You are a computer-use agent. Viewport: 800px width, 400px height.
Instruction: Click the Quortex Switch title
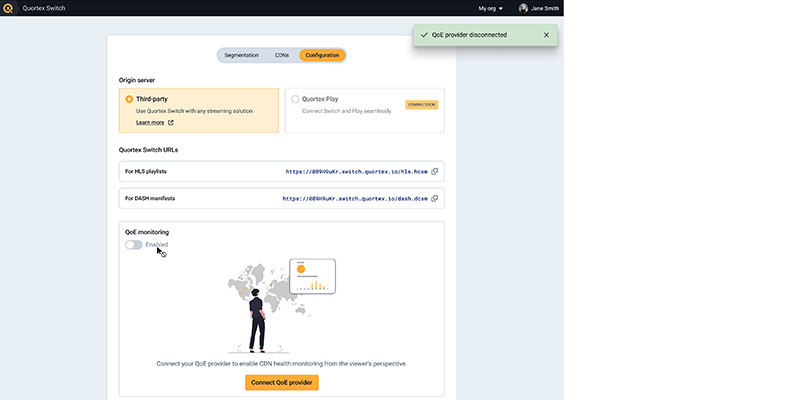pyautogui.click(x=44, y=8)
